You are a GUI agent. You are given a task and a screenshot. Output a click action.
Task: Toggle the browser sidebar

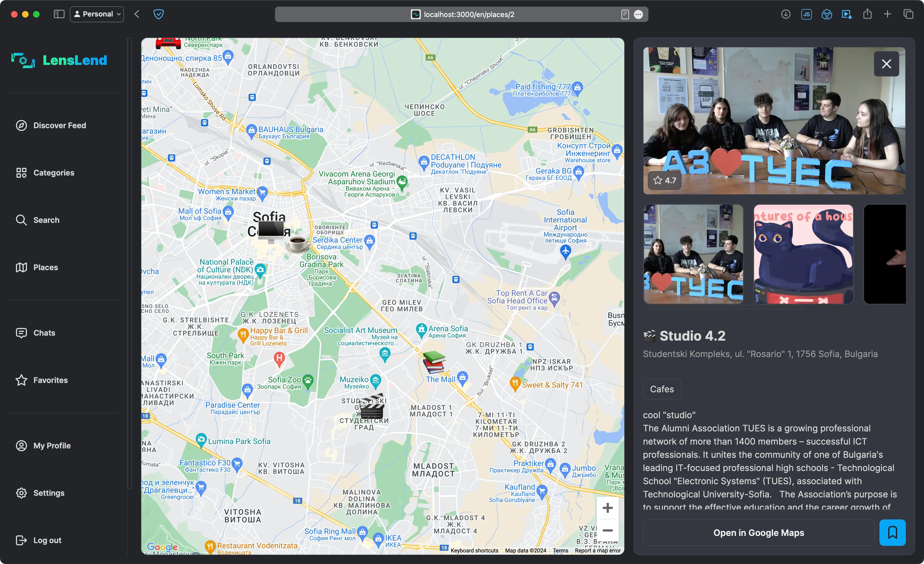[59, 14]
